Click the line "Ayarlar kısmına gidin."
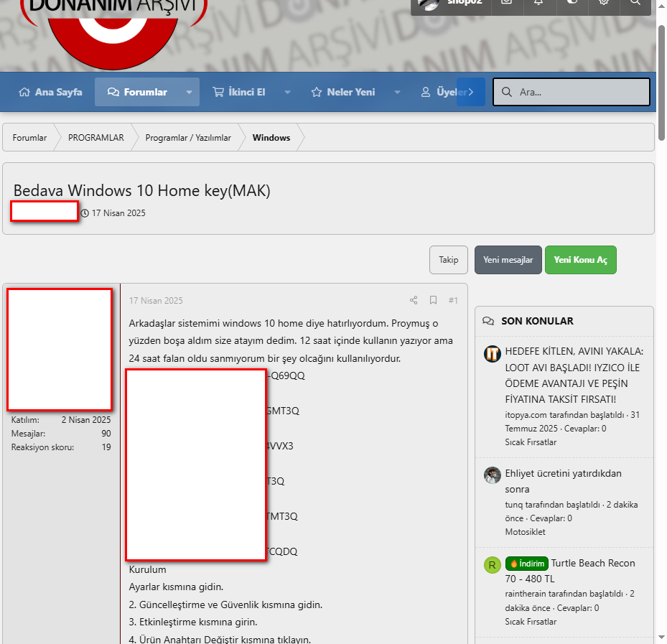Viewport: 667px width, 644px height. coord(176,587)
